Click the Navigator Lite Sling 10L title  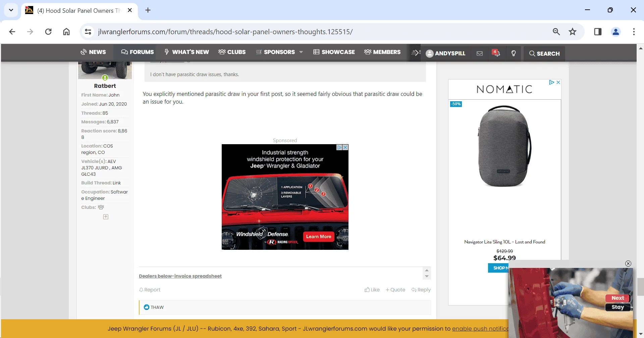coord(504,242)
